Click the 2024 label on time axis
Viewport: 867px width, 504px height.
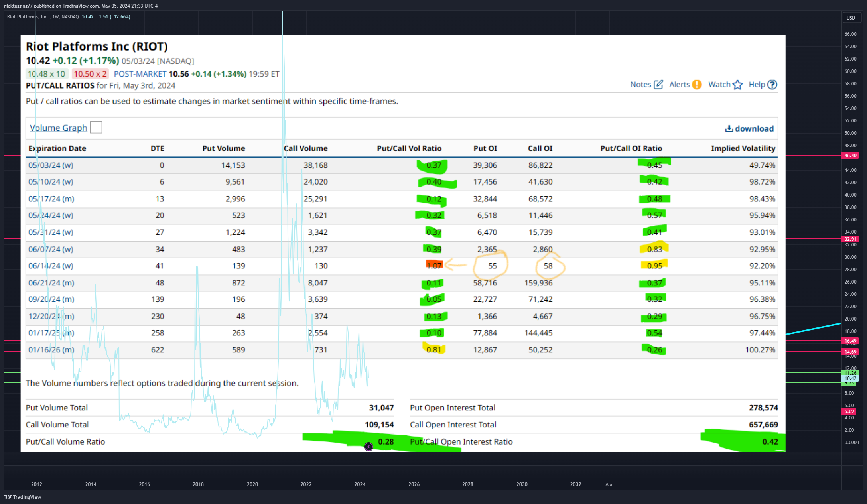tap(360, 484)
